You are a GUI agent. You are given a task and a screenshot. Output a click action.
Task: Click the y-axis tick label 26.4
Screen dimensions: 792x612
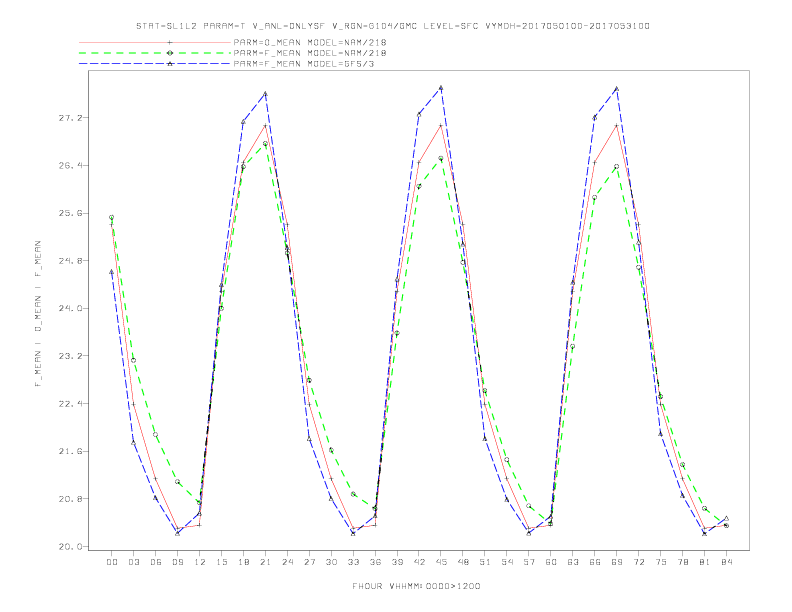point(69,165)
